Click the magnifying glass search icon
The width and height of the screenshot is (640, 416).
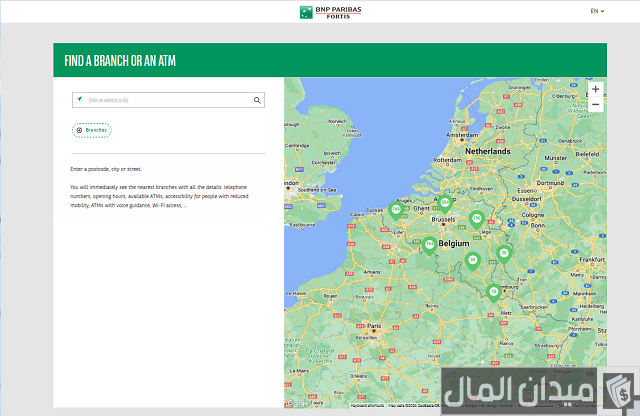tap(257, 100)
